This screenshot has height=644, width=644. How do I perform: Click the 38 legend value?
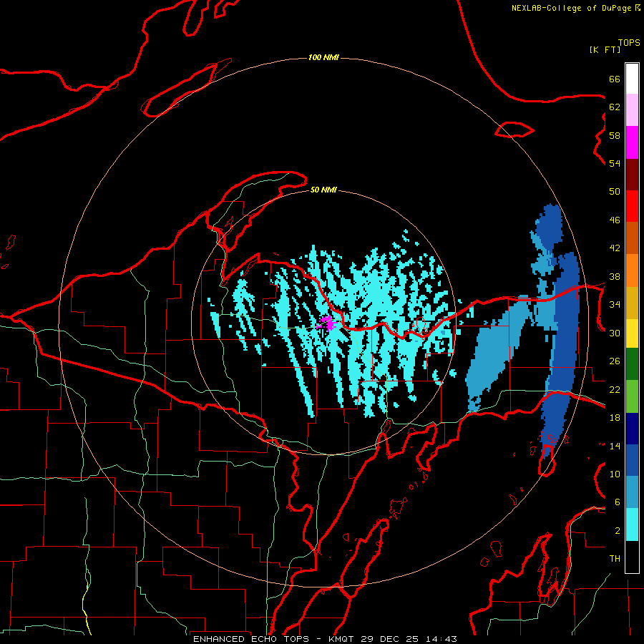(x=615, y=276)
